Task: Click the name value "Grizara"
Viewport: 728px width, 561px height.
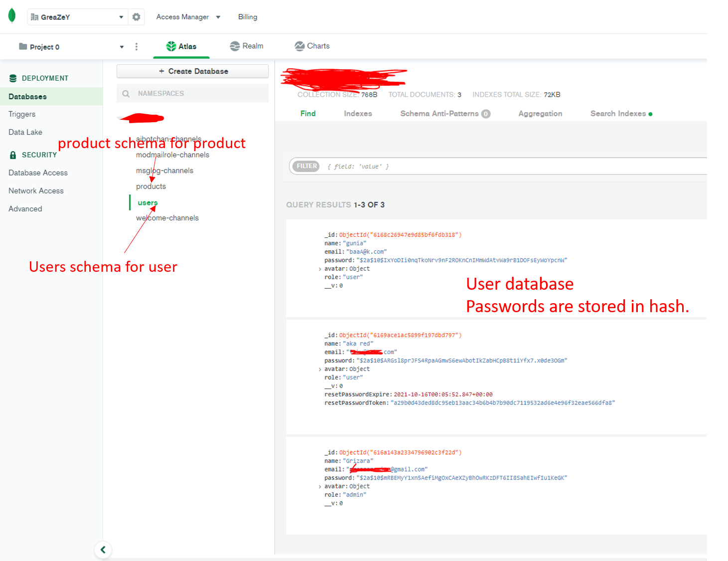Action: (x=358, y=461)
